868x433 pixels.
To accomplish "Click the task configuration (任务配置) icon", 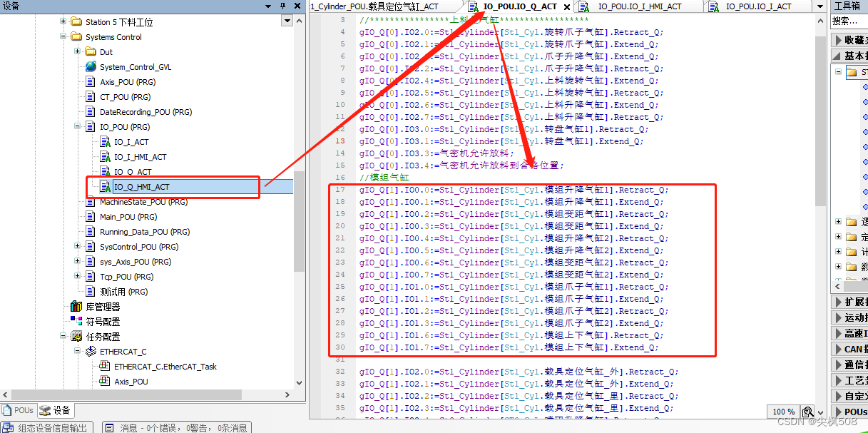I will 76,336.
